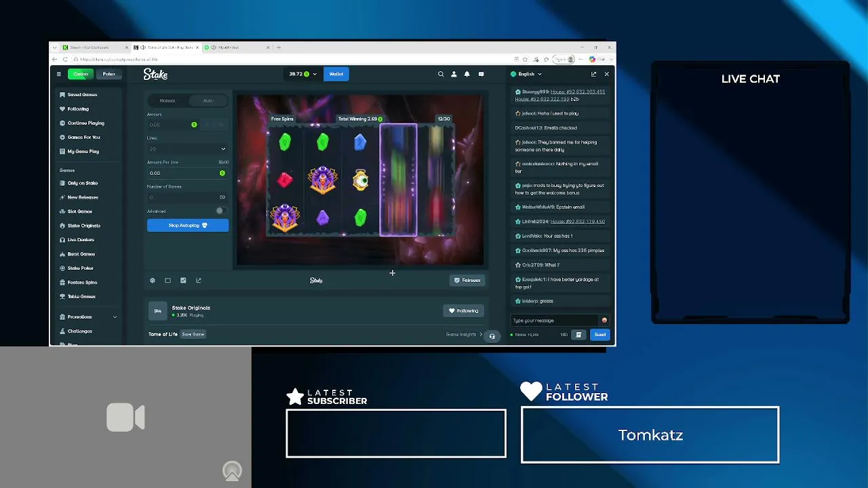Open the emoji picker in chat input
Viewport: 868px width, 488px height.
tap(604, 321)
